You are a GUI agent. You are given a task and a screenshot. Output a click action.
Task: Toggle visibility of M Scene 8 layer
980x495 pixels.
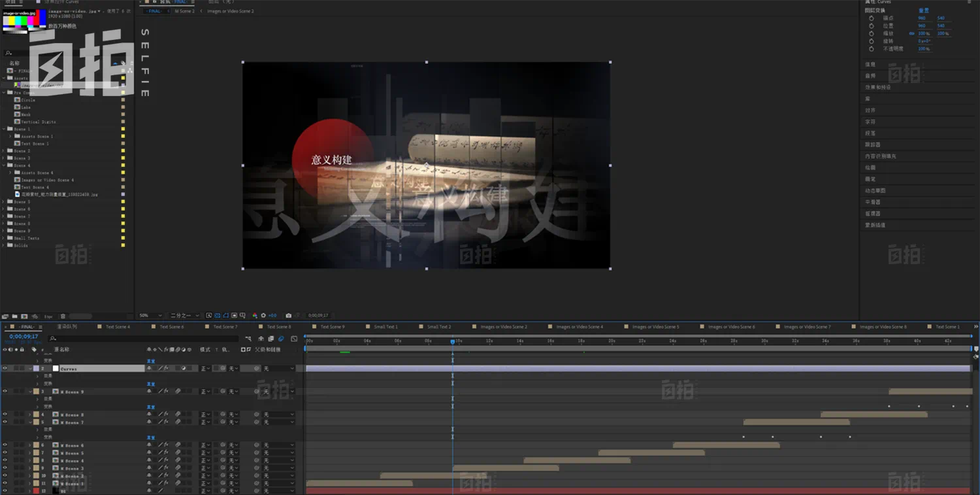(x=5, y=415)
